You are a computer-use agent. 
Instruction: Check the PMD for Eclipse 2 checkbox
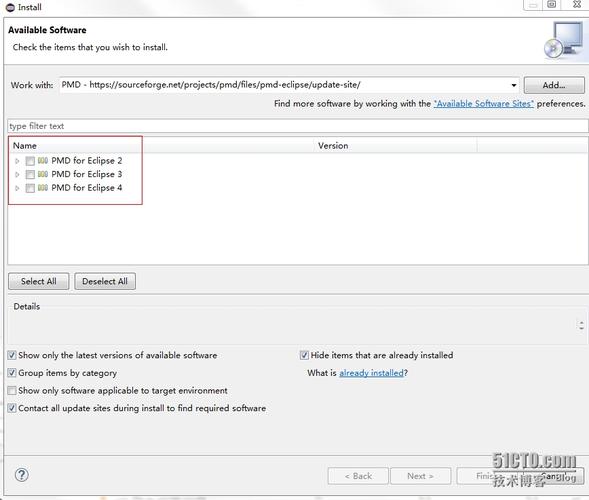click(x=30, y=161)
